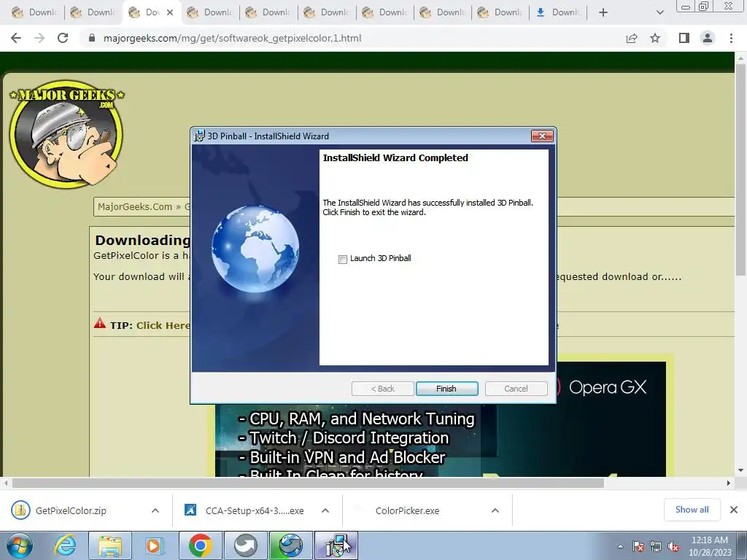The image size is (747, 560).
Task: Click the right arrow of horizontal scrollbar
Action: click(729, 483)
